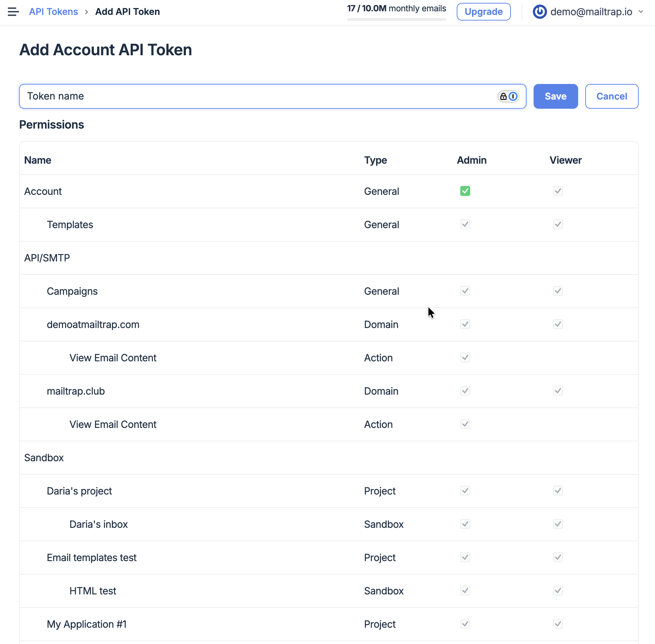Viewport: 655px width, 644px height.
Task: Toggle Viewer checkbox for Daria's inbox
Action: click(558, 524)
